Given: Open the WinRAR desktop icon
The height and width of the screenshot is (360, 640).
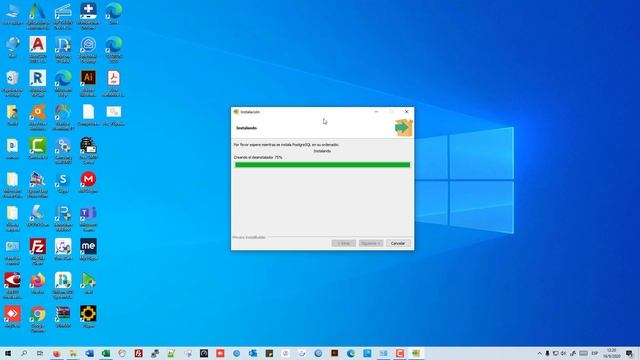Looking at the screenshot, I should point(63,317).
